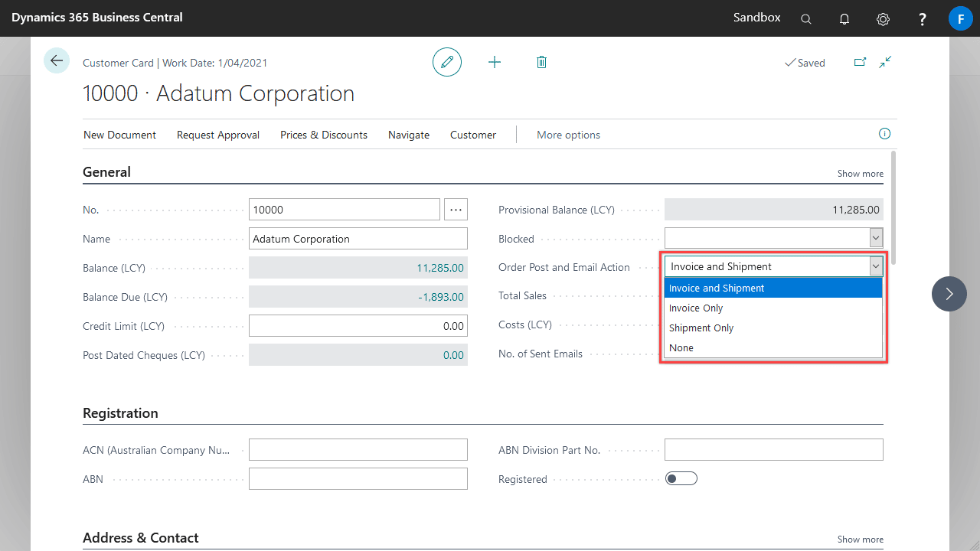The image size is (980, 551).
Task: Click the ABN input field
Action: 358,478
